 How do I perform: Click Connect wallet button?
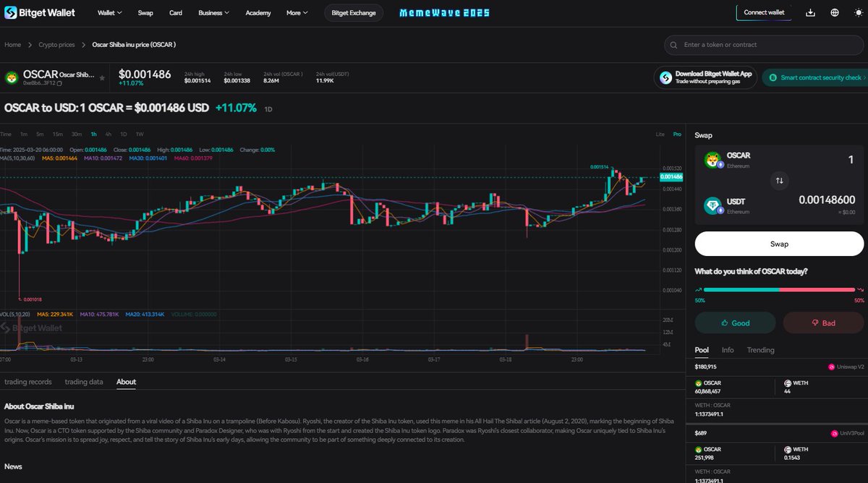coord(764,12)
